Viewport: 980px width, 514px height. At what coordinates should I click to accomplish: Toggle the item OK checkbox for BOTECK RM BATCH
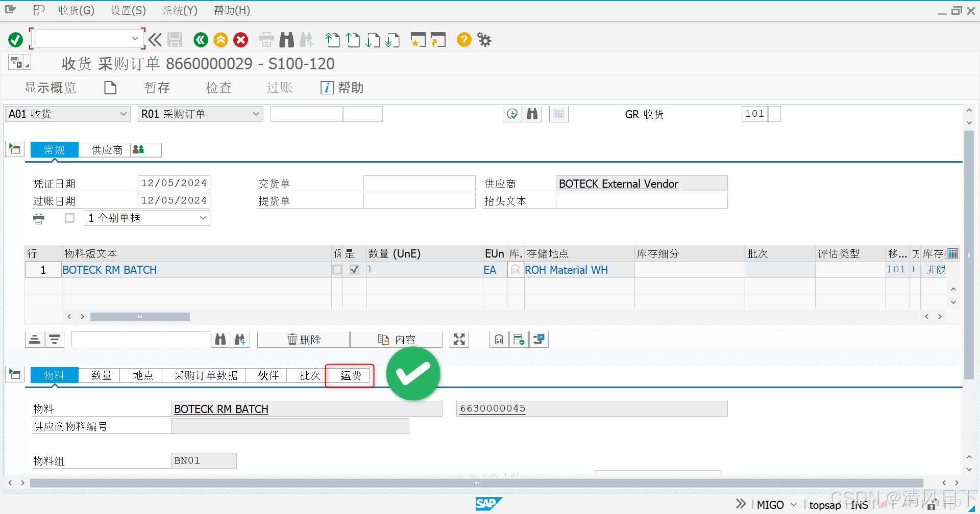click(x=354, y=270)
